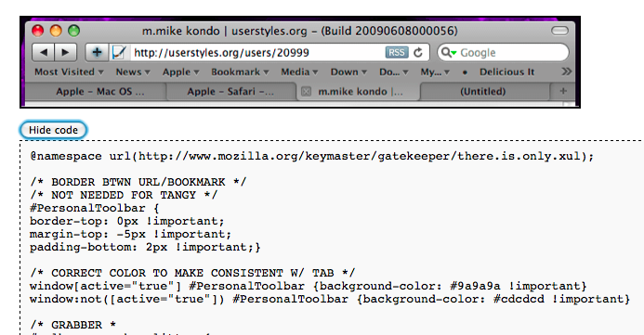Click the BORDER BTWN URL/BOOKMARK comment
Viewport: 644px width, 335px height.
coord(138,182)
